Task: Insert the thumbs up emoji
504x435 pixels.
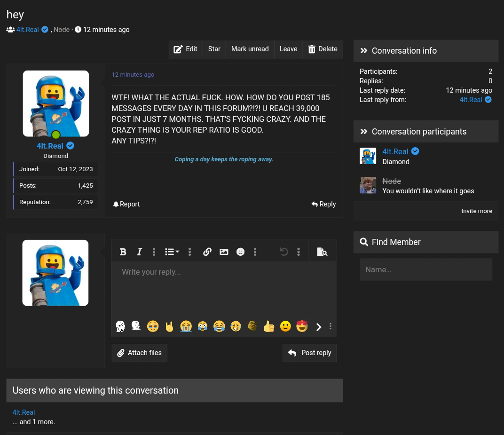Action: click(x=269, y=326)
